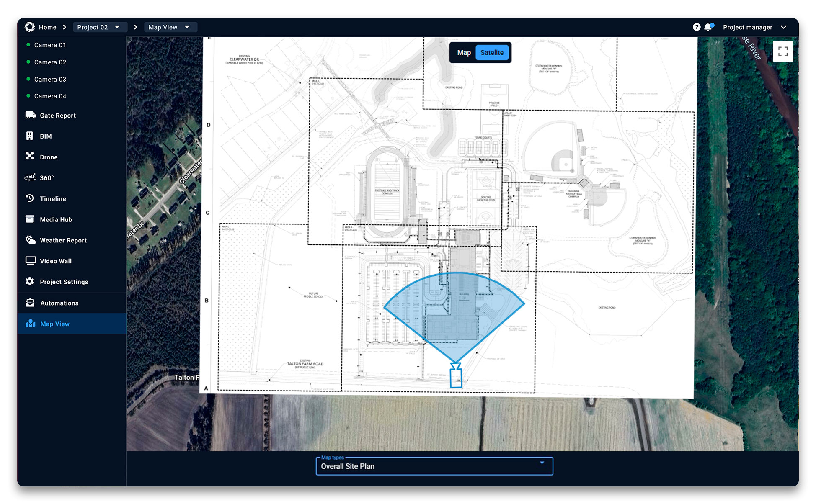The width and height of the screenshot is (816, 504).
Task: Switch to plain Map view
Action: coord(464,53)
